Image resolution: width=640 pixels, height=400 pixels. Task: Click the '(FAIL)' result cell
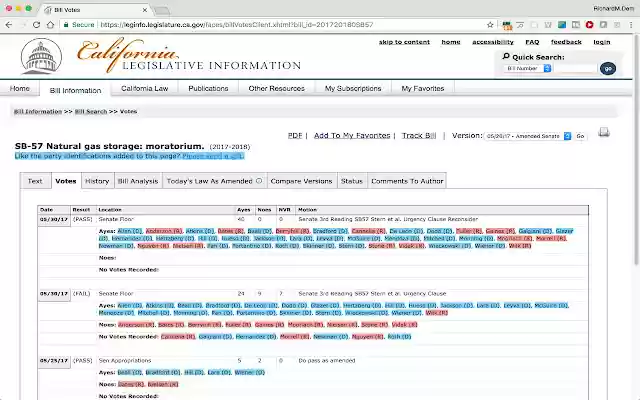point(81,293)
